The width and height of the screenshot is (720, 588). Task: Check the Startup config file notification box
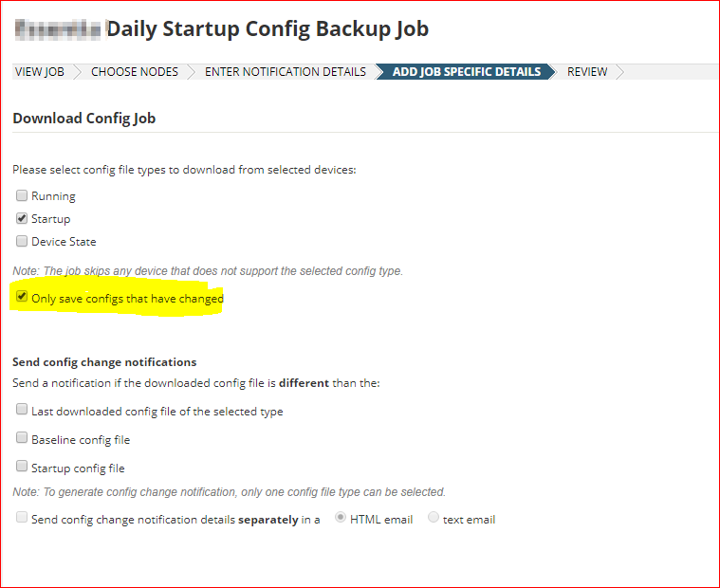(22, 466)
